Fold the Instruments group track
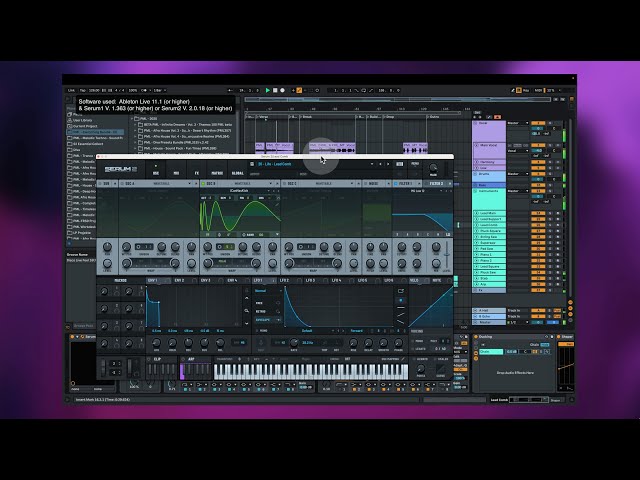This screenshot has height=480, width=640. (476, 191)
